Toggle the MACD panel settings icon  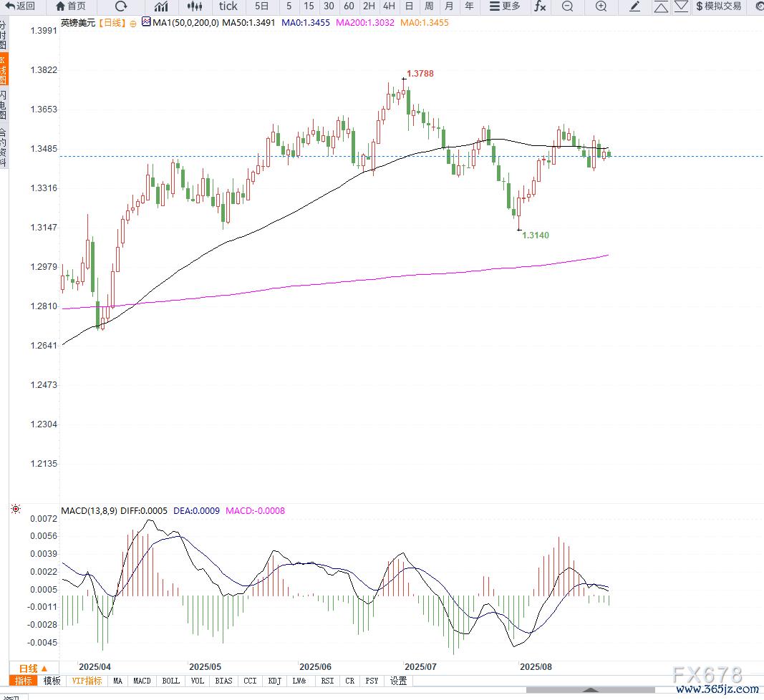[15, 510]
